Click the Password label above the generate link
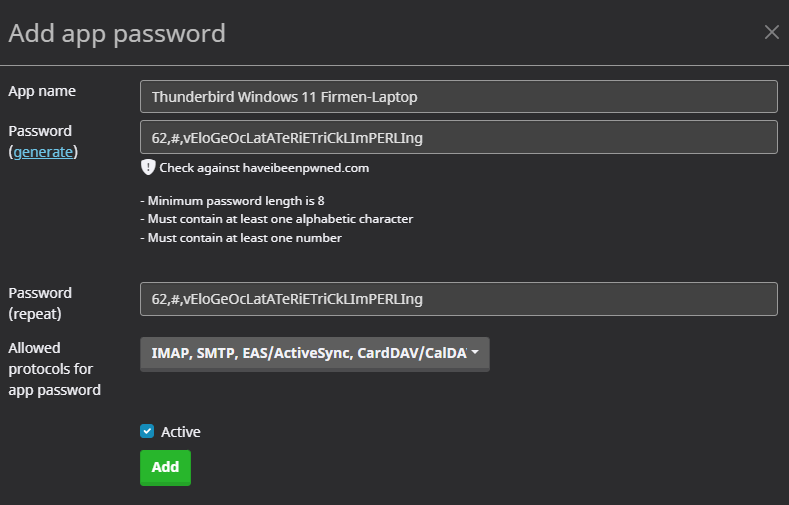789x505 pixels. (40, 131)
